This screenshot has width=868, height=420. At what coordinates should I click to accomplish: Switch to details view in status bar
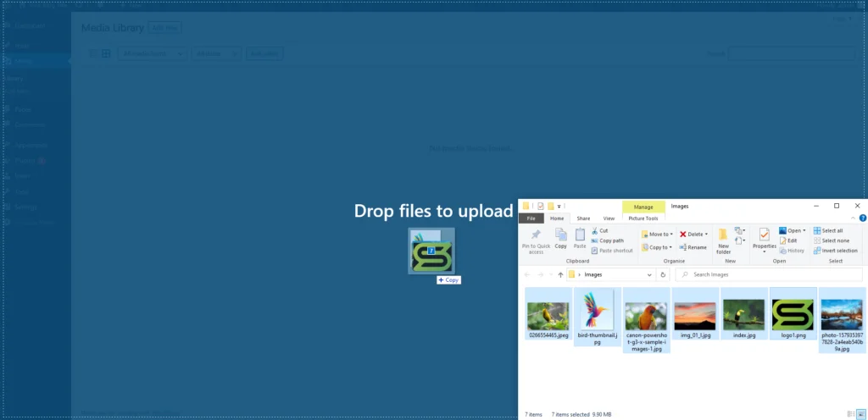851,415
